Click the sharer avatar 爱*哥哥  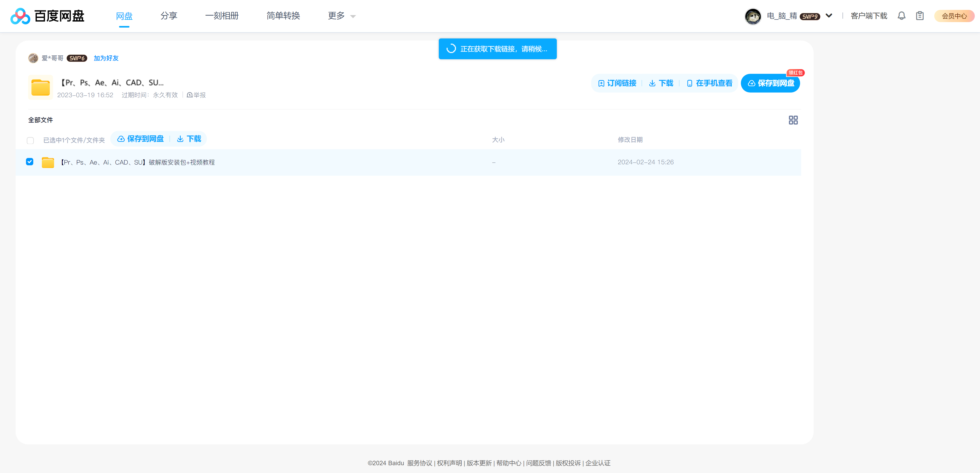pos(33,58)
